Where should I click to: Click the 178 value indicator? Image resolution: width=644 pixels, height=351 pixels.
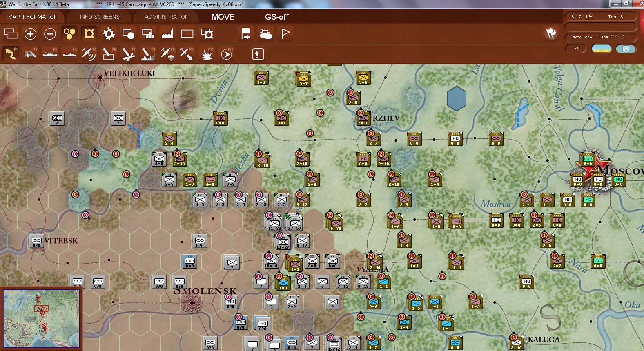point(575,48)
